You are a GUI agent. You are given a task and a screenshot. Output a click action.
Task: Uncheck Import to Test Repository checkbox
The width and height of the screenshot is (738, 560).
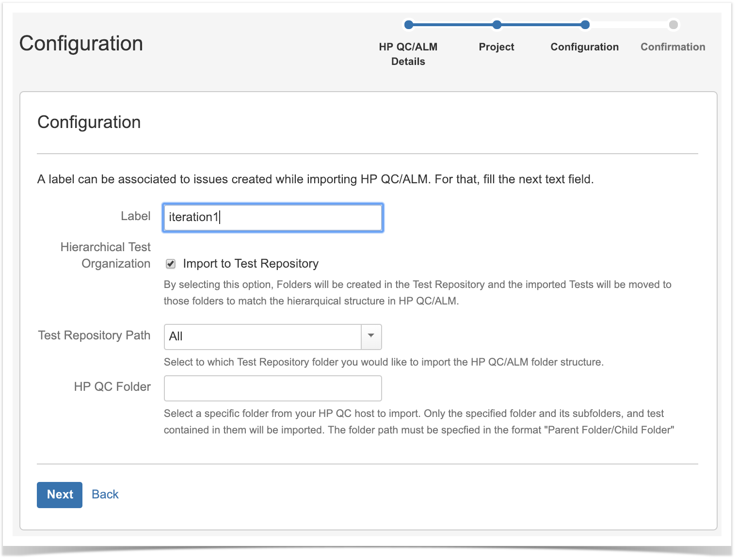(171, 264)
